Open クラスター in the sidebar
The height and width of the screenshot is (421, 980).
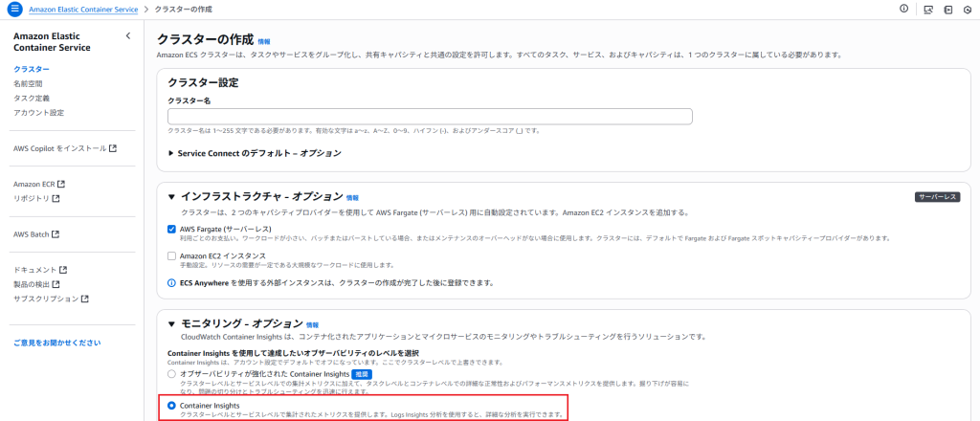pos(32,69)
